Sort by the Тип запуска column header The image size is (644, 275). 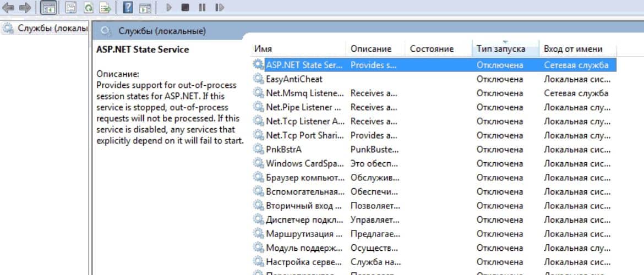coord(501,49)
